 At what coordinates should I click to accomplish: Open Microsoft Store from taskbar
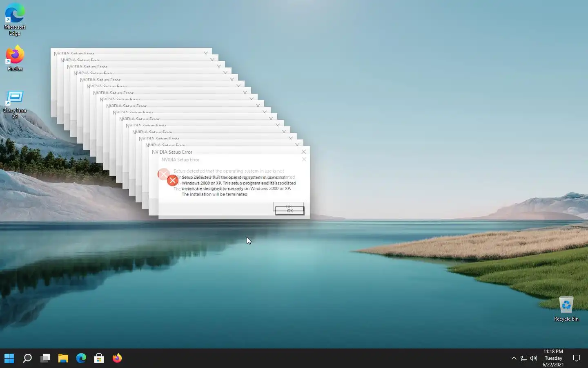[x=99, y=358]
